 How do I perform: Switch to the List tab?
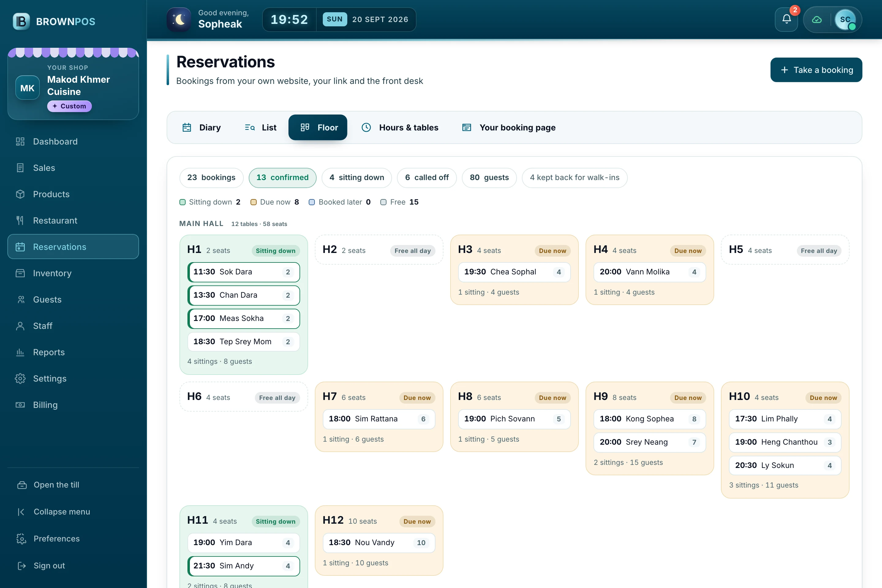(x=260, y=127)
